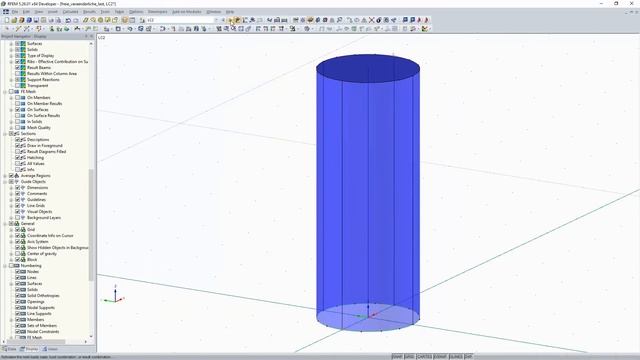Viewport: 640px width, 360px height.
Task: Select the Line Grids tree item
Action: [x=36, y=206]
